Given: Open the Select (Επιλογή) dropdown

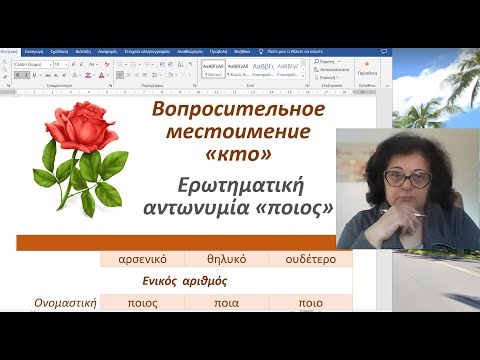Looking at the screenshot, I should pos(327,77).
